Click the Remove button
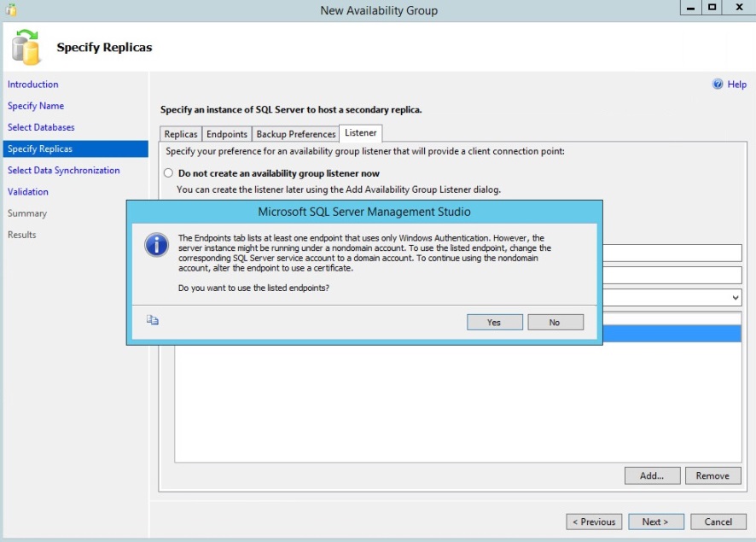This screenshot has height=542, width=756. [x=713, y=475]
